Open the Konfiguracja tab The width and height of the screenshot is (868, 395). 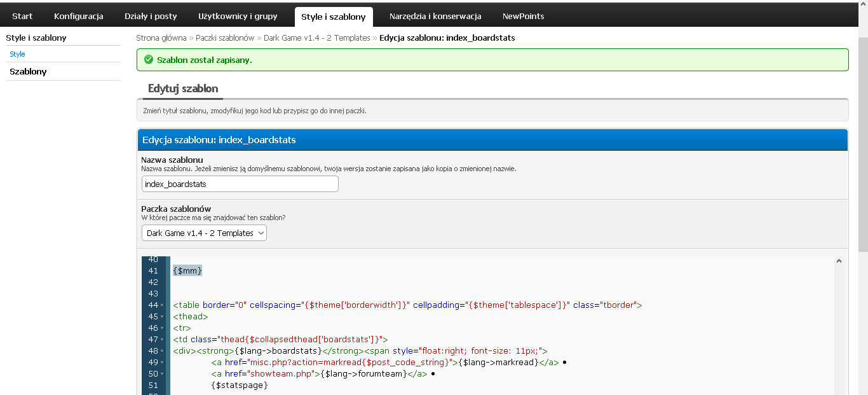tap(79, 16)
